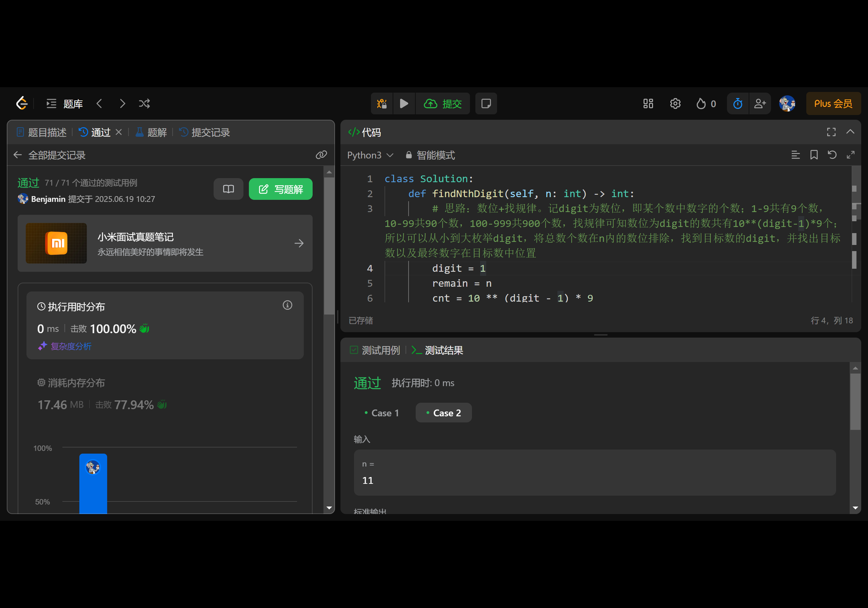
Task: Open the notes icon beside Submit
Action: 486,103
